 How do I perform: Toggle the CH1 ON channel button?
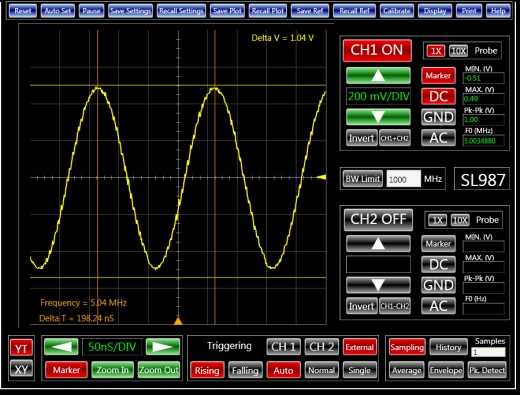(x=377, y=50)
